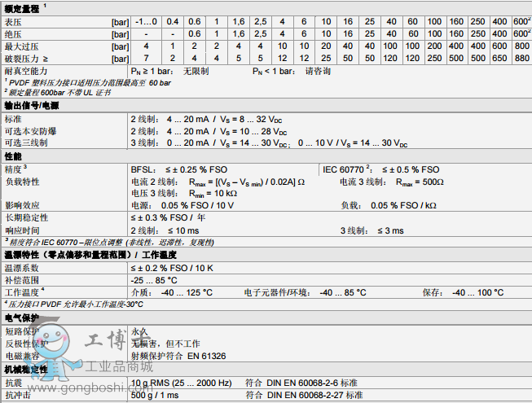Click the 600bar 不带 UL 证书 footnote
The width and height of the screenshot is (532, 403).
pyautogui.click(x=58, y=93)
